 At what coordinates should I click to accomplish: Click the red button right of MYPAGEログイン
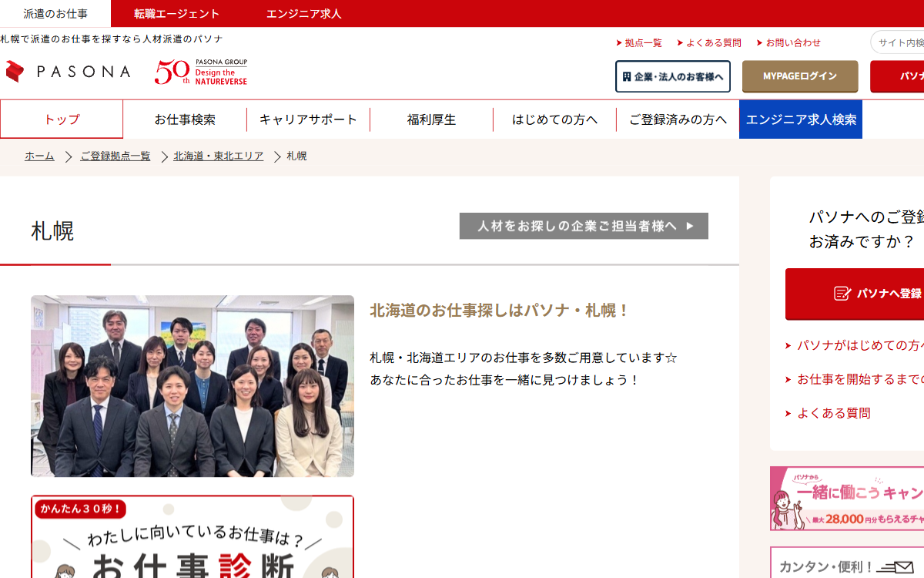[897, 76]
